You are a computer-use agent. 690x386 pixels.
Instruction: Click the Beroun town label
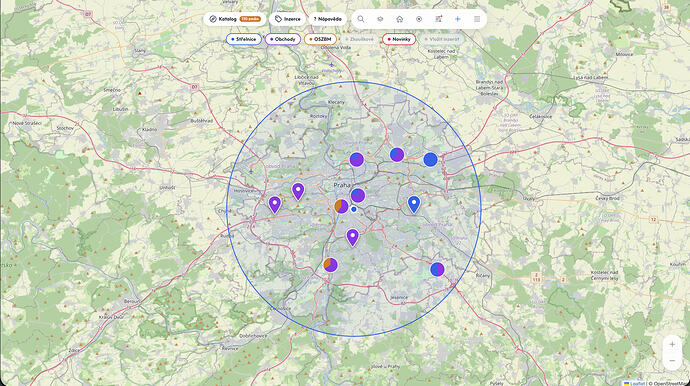click(132, 301)
